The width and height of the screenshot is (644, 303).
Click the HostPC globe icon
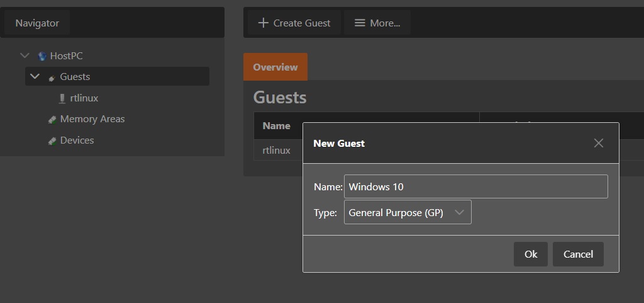pyautogui.click(x=42, y=56)
